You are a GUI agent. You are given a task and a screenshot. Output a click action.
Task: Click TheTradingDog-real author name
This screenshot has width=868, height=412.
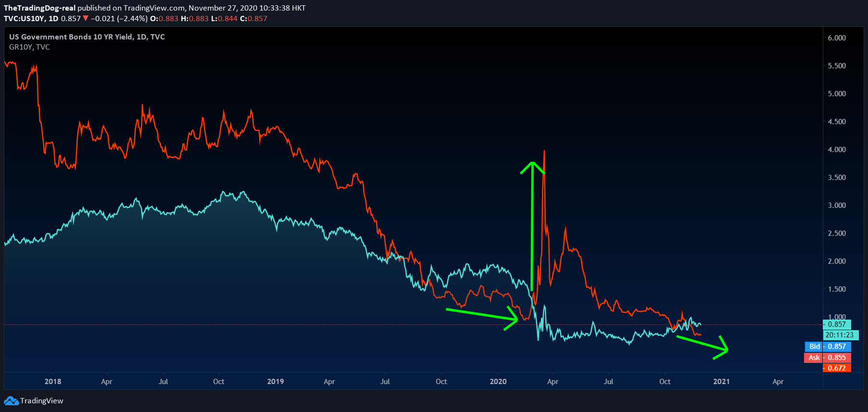[x=39, y=8]
